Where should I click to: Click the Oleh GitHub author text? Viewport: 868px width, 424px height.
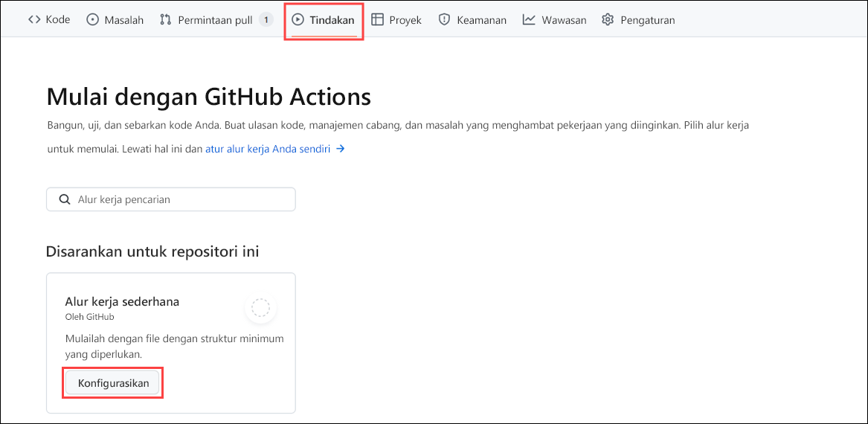tap(90, 317)
